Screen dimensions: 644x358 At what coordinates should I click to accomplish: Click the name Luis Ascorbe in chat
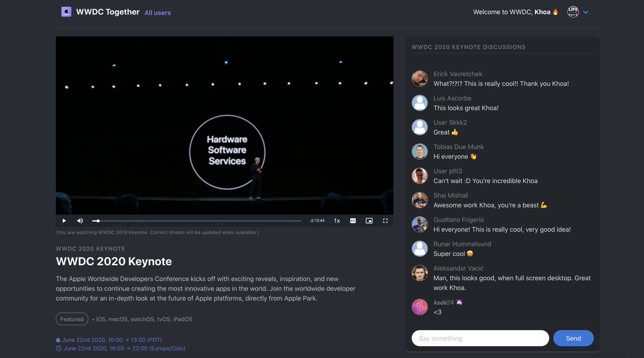452,98
